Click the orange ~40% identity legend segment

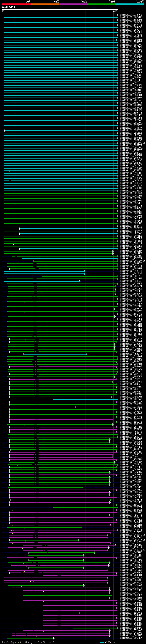[45, 4]
